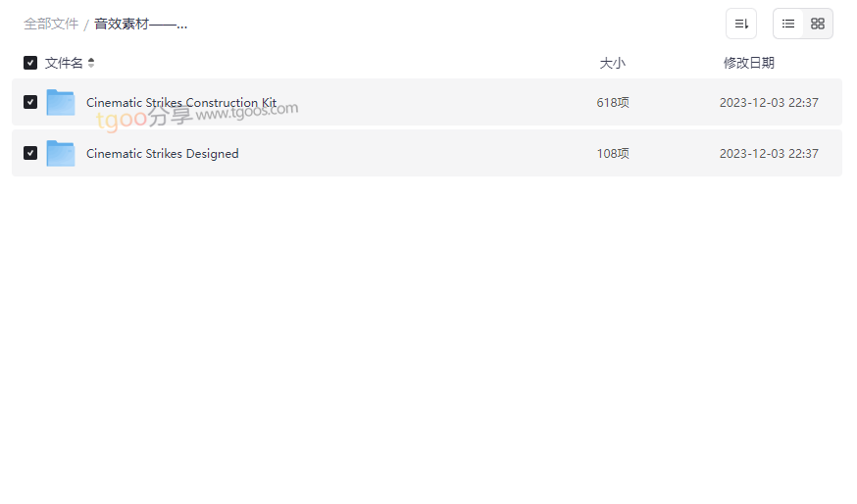Open Cinematic Strikes Construction Kit folder name

[181, 102]
